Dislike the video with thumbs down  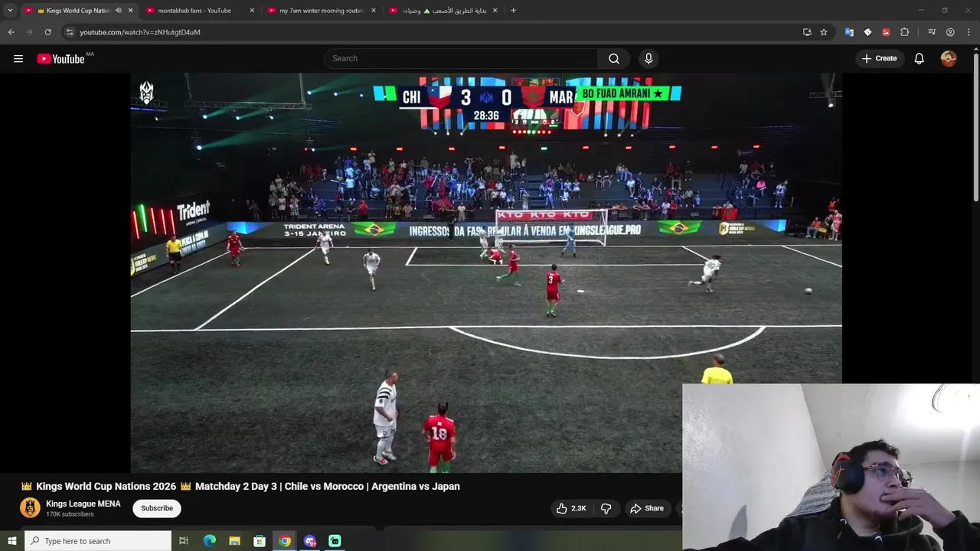click(x=606, y=508)
